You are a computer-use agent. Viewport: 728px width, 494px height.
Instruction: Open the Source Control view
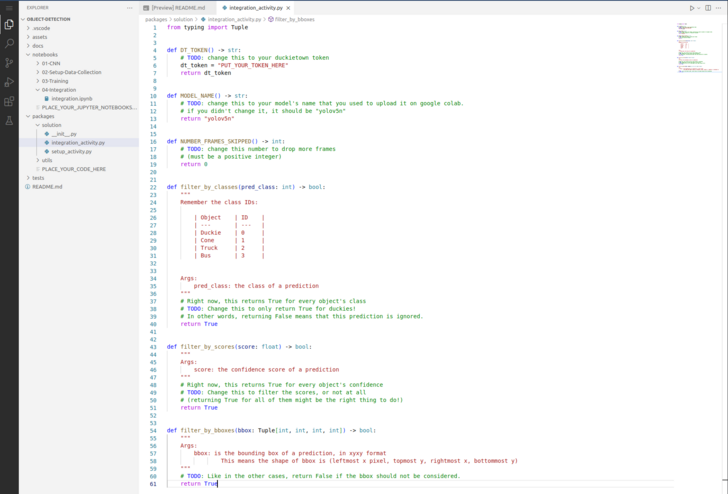(9, 63)
